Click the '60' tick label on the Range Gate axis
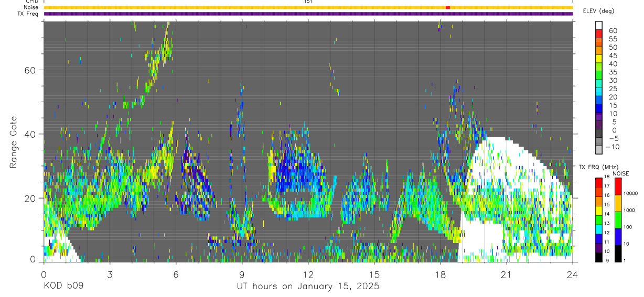 point(30,70)
